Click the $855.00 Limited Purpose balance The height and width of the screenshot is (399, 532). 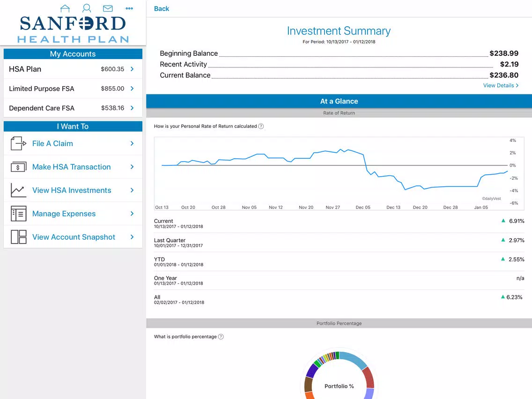tap(112, 89)
